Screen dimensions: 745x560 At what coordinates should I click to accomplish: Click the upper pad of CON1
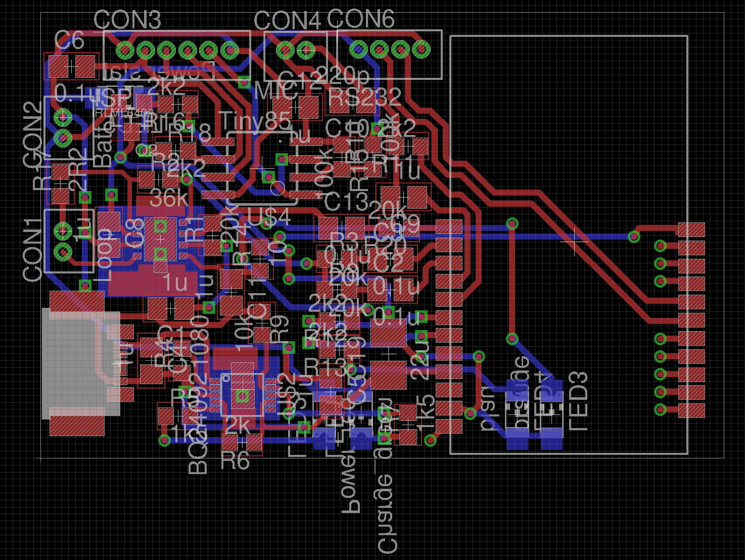[63, 231]
